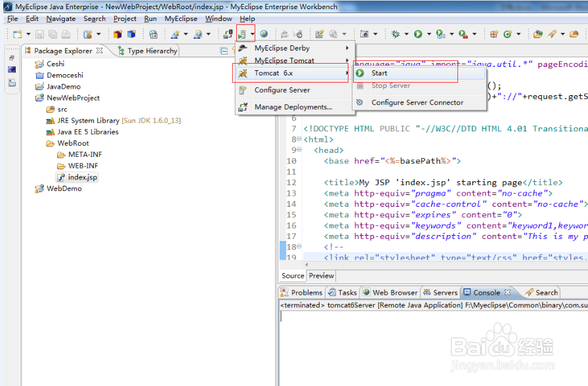The height and width of the screenshot is (386, 588).
Task: Open the MyEclipse menu
Action: pyautogui.click(x=180, y=19)
